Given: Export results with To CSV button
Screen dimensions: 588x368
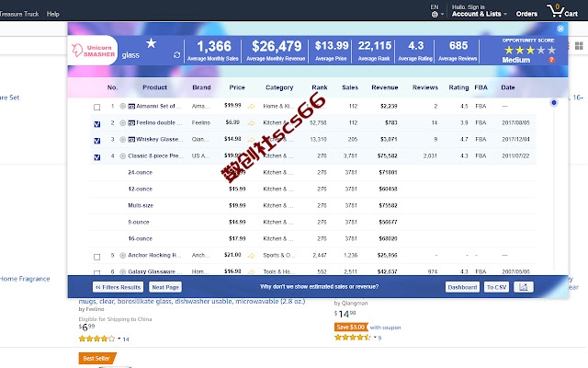Looking at the screenshot, I should click(496, 287).
